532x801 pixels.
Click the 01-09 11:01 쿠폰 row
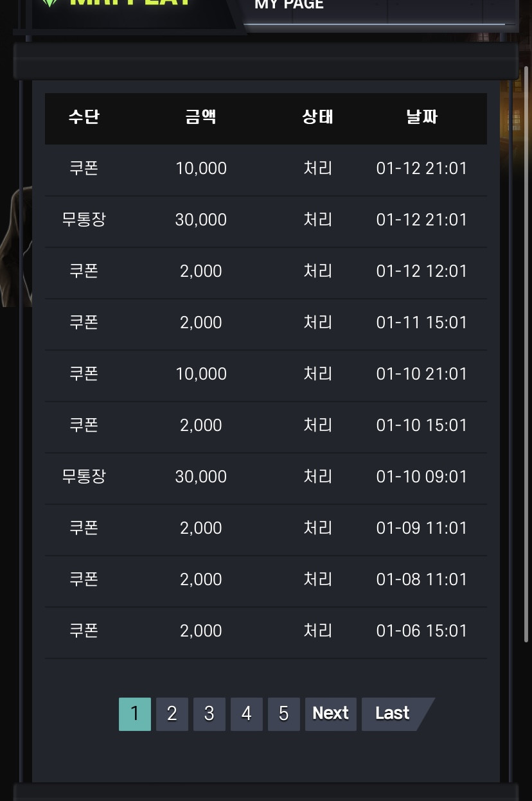click(x=266, y=529)
